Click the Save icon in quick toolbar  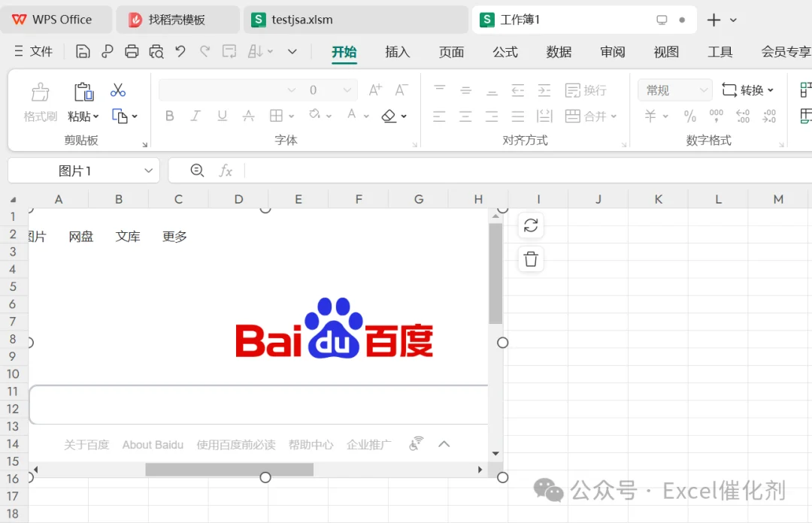(83, 51)
